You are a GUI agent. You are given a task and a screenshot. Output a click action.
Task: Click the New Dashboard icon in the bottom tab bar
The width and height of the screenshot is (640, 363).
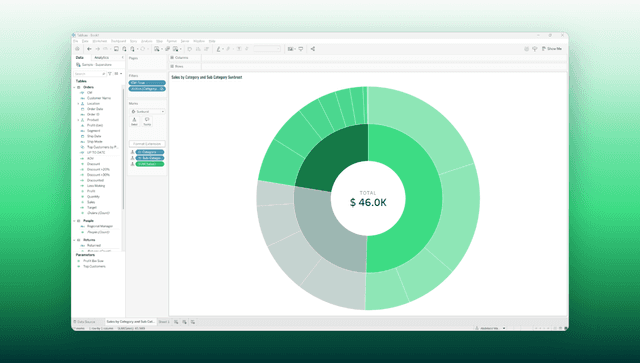coord(184,322)
